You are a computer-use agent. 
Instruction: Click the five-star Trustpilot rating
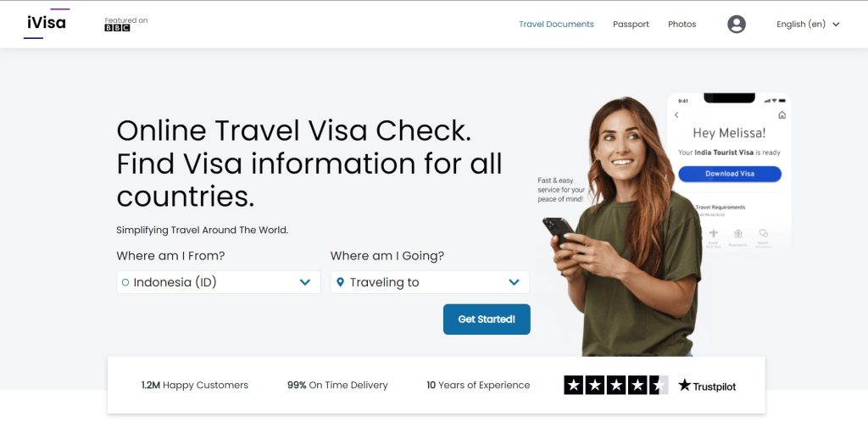pyautogui.click(x=615, y=385)
